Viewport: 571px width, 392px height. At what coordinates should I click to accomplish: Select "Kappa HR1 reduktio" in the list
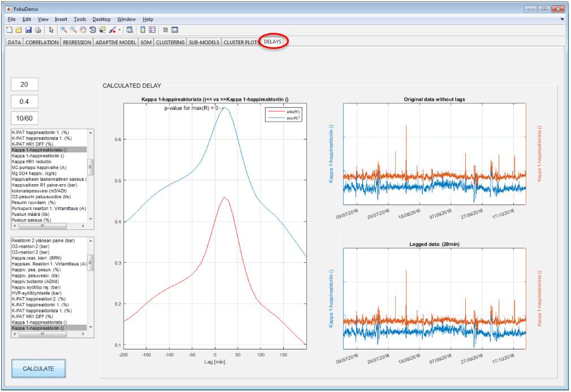tap(49, 162)
